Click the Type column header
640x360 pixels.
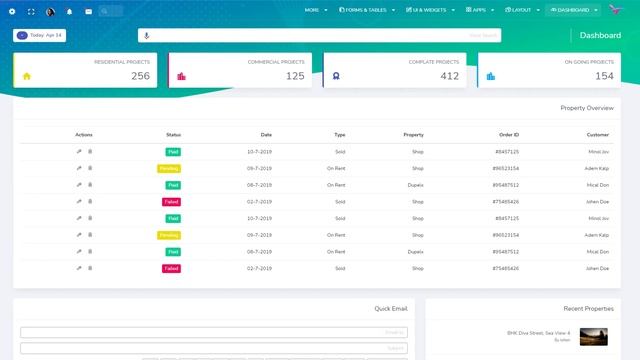point(340,135)
